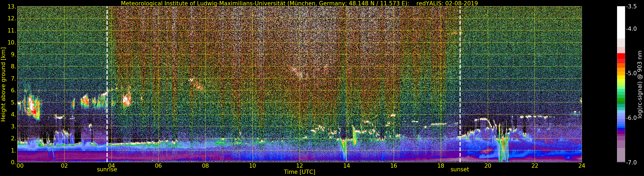The image size is (644, 176).
Task: Click time axis tick label '06'
Action: (x=158, y=166)
